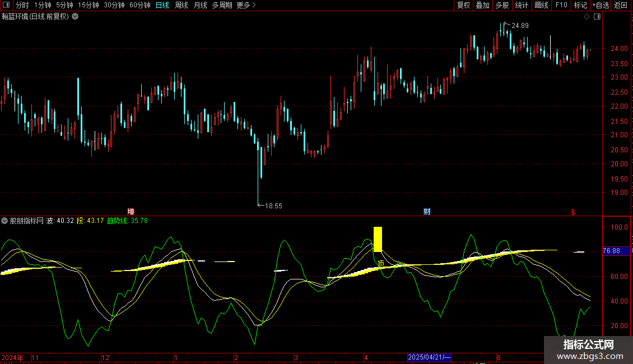The width and height of the screenshot is (633, 364).
Task: Switch to the 月线 monthly chart
Action: point(200,5)
